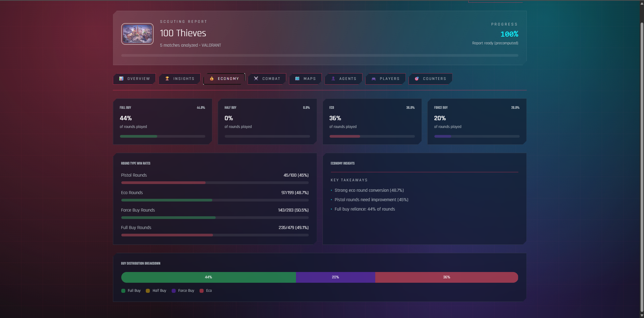Click the yellow Half Buy legend swatch

point(148,291)
